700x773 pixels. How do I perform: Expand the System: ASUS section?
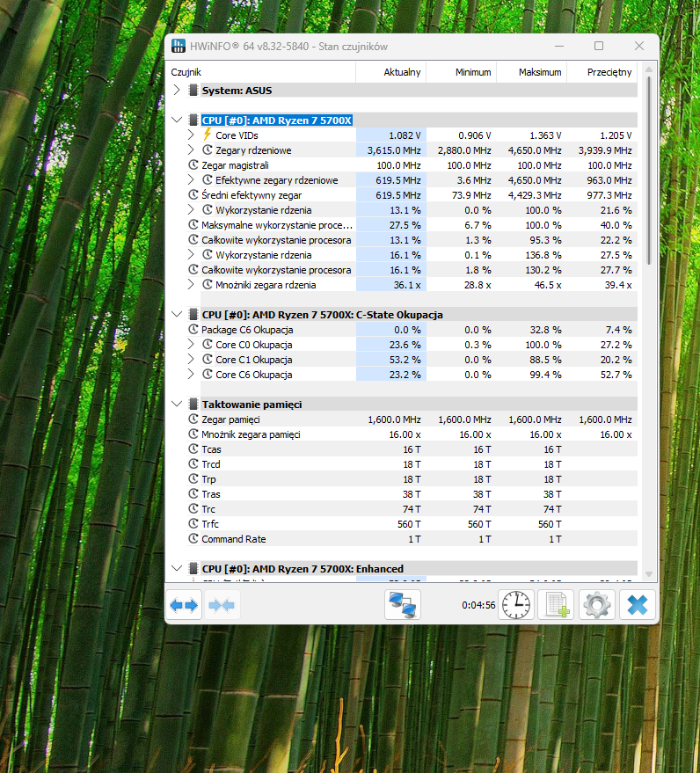[178, 90]
